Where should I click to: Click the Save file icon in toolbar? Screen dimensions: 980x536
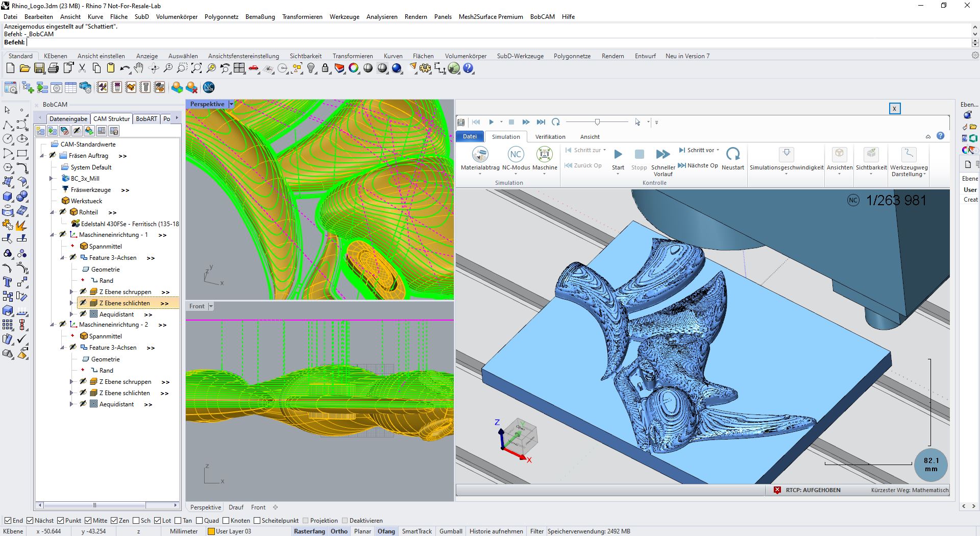(39, 68)
